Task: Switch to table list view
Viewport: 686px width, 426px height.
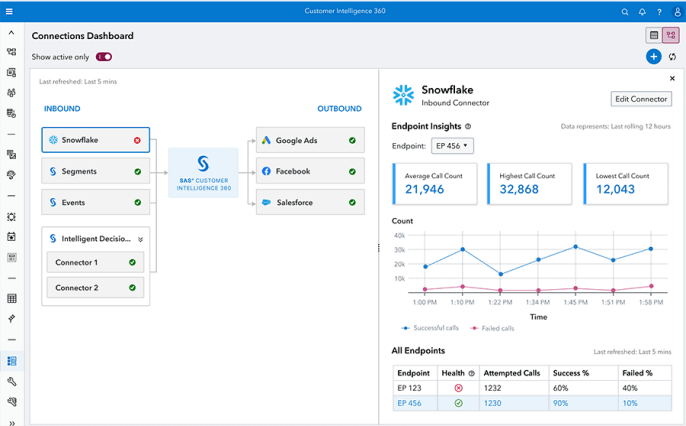Action: [x=654, y=35]
